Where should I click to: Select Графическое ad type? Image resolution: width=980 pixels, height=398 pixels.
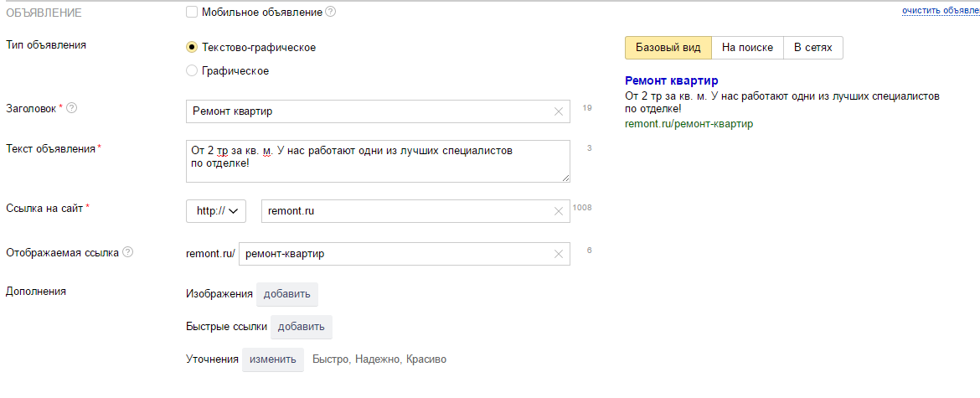pyautogui.click(x=192, y=71)
